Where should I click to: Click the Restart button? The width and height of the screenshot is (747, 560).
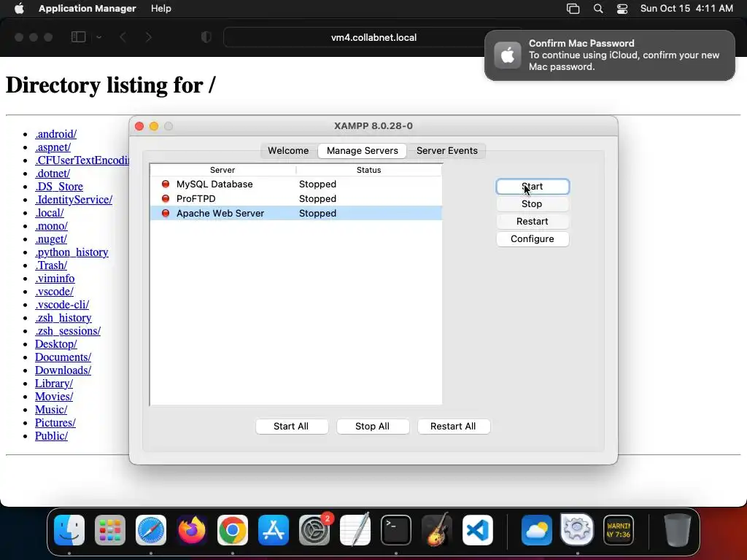(532, 222)
